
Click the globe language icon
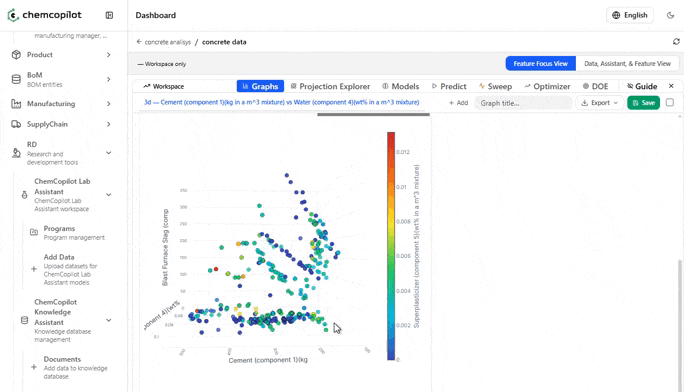pyautogui.click(x=616, y=15)
